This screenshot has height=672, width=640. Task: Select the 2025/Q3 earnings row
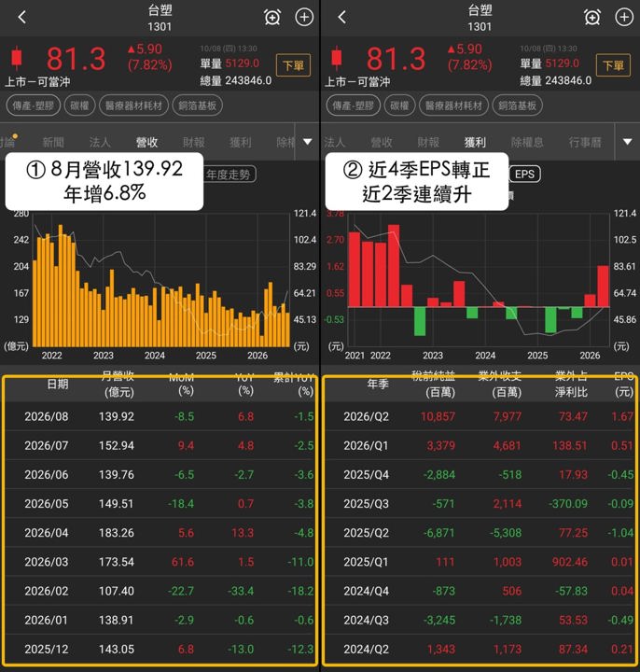(x=480, y=504)
